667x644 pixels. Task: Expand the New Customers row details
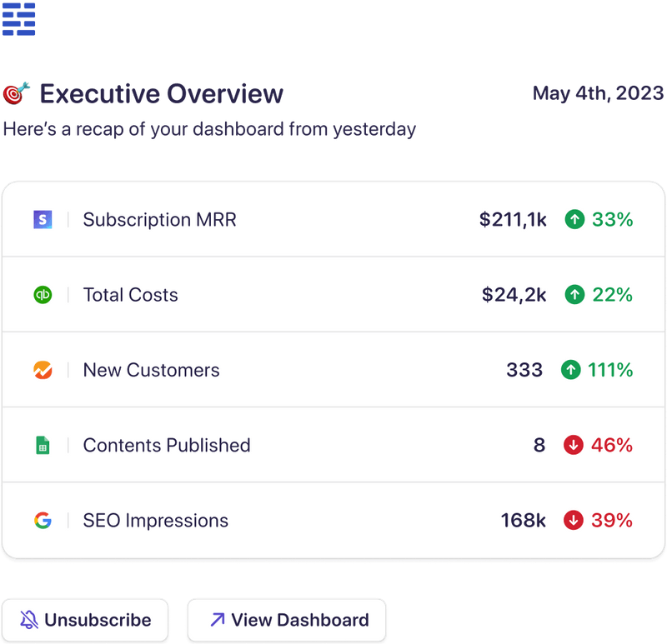click(x=333, y=370)
